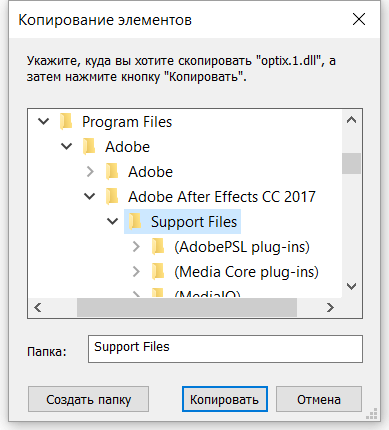
Task: Expand the nested Adobe subfolder
Action: [90, 172]
